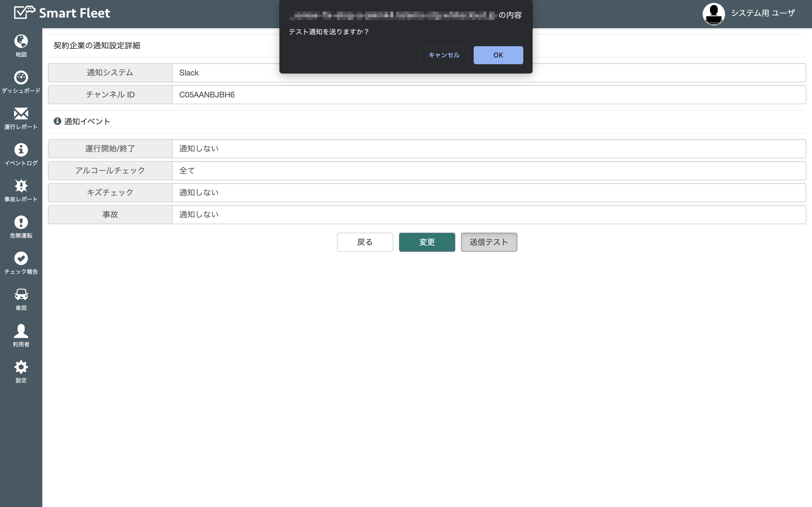Open the 設定 gear icon

point(21,367)
